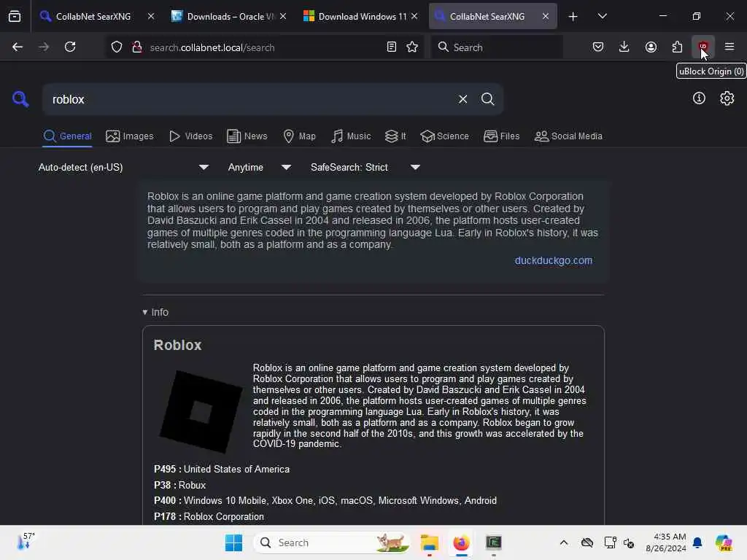This screenshot has height=560, width=747.
Task: Bookmark this page with star
Action: pyautogui.click(x=412, y=47)
